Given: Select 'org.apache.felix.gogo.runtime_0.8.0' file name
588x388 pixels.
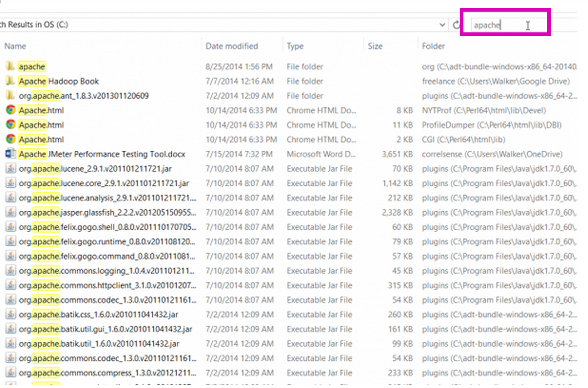Looking at the screenshot, I should [x=107, y=242].
